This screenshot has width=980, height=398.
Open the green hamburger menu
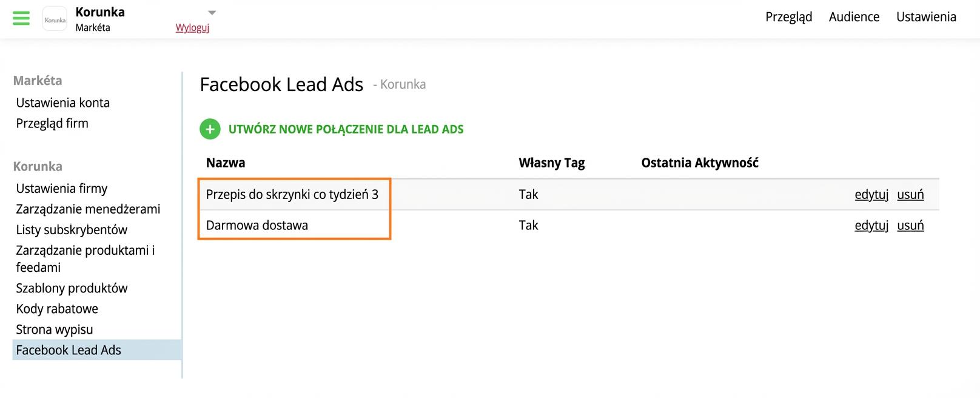pos(21,18)
